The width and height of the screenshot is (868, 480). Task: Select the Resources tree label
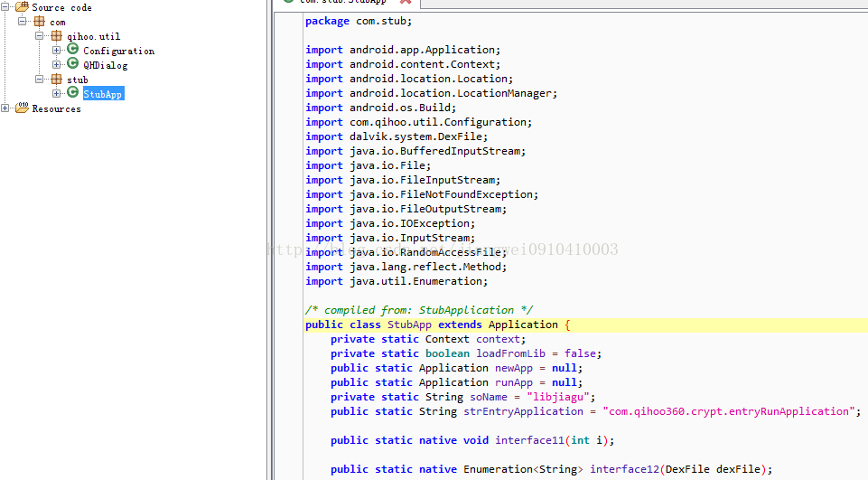pos(57,108)
